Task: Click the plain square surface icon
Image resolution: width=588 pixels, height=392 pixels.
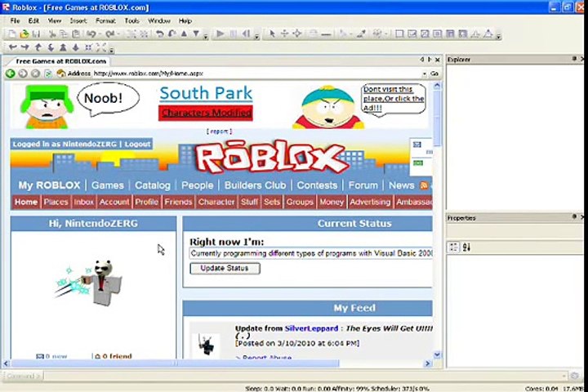Action: pos(399,34)
